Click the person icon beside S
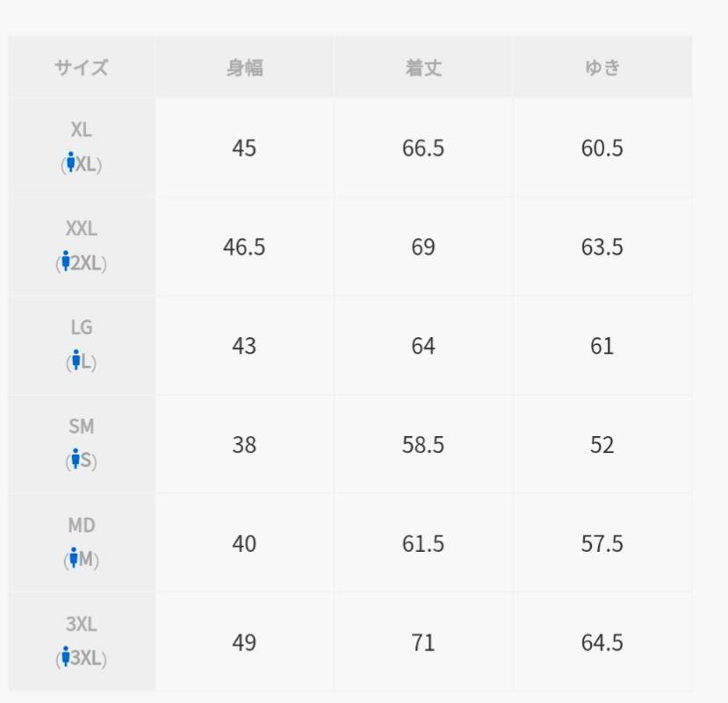The height and width of the screenshot is (703, 728). click(x=76, y=458)
